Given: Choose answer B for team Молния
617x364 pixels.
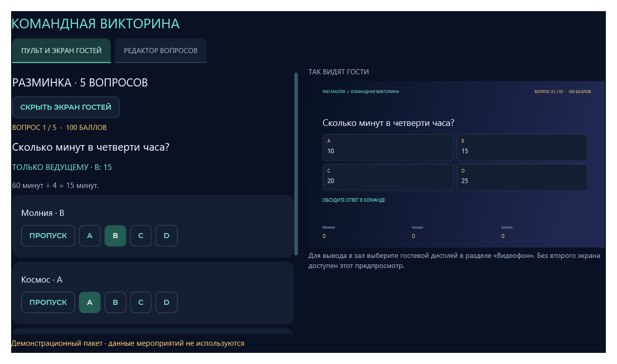Looking at the screenshot, I should tap(115, 236).
